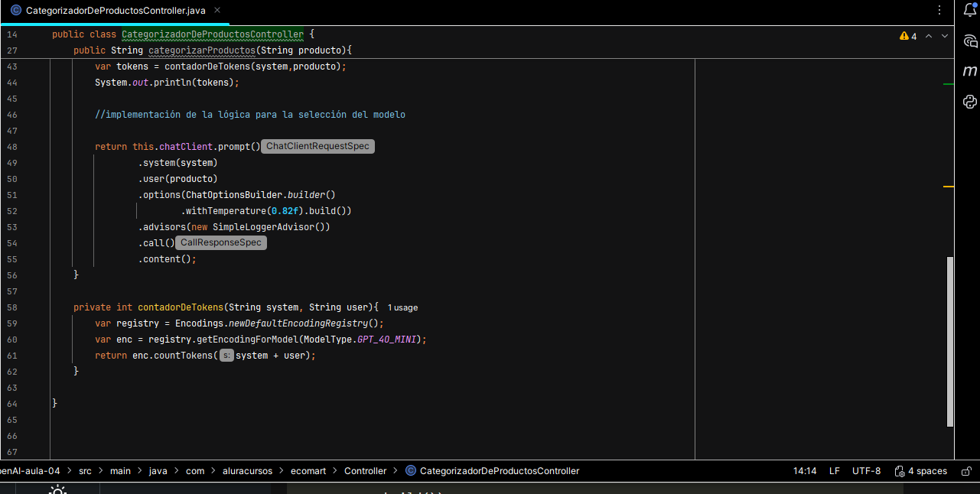Click the yellow warning mark on error stripe
Image resolution: width=980 pixels, height=494 pixels.
(949, 186)
